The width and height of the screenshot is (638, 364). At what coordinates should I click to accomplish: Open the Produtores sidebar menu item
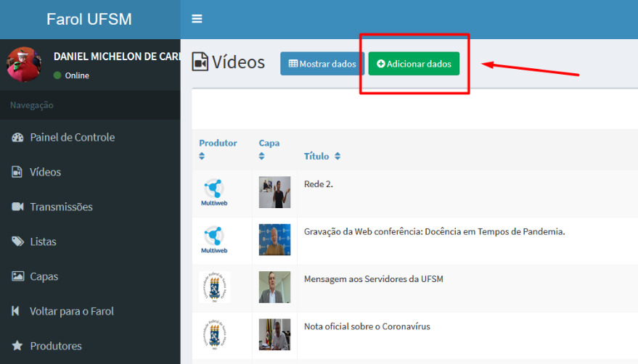[55, 347]
